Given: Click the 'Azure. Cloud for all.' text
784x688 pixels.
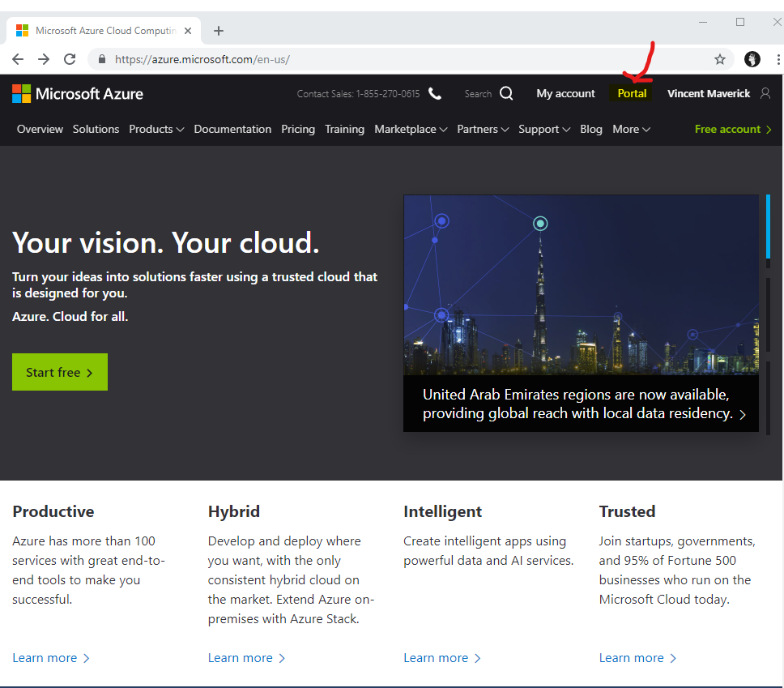Looking at the screenshot, I should pyautogui.click(x=70, y=316).
